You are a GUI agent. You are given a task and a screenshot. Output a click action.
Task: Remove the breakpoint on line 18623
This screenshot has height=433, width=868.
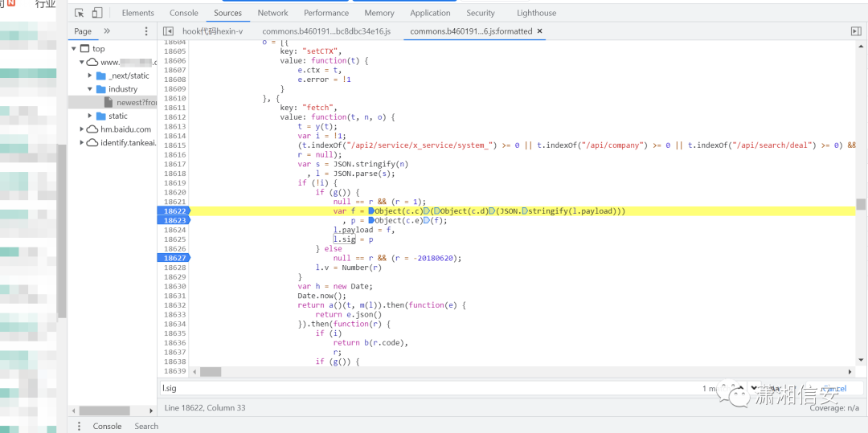tap(174, 221)
